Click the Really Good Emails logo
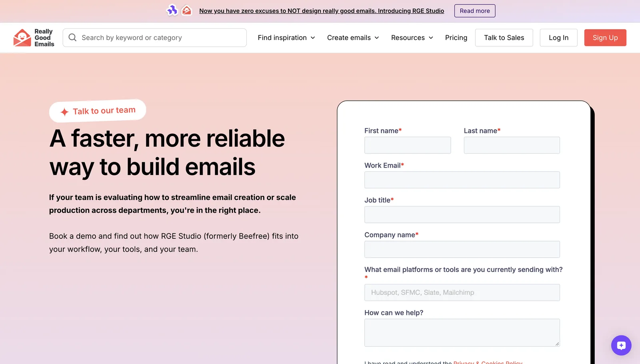 34,38
